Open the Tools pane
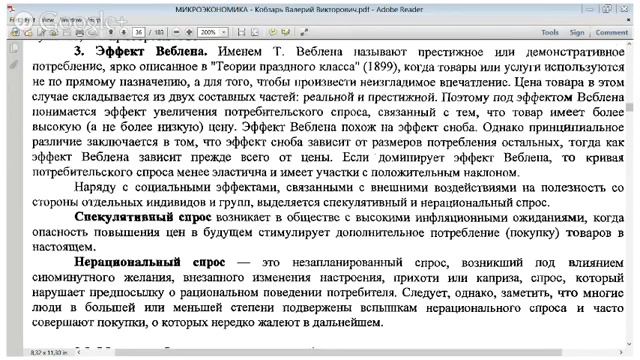 [550, 32]
